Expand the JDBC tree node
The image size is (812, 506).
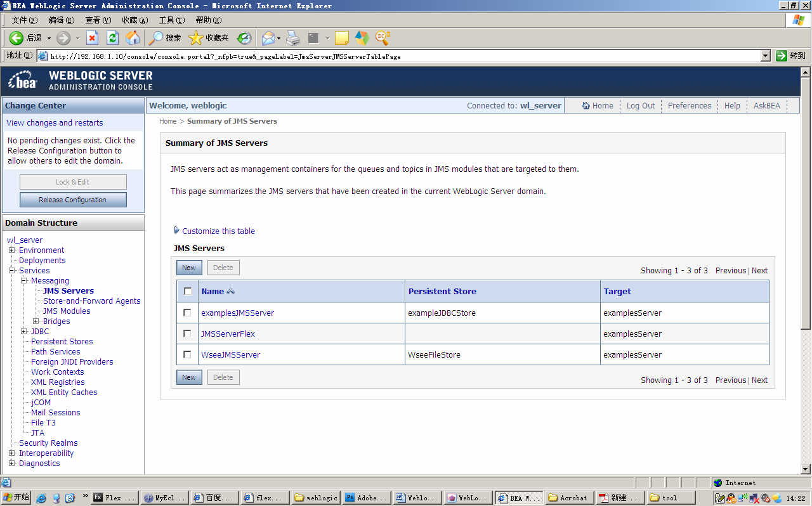click(23, 331)
